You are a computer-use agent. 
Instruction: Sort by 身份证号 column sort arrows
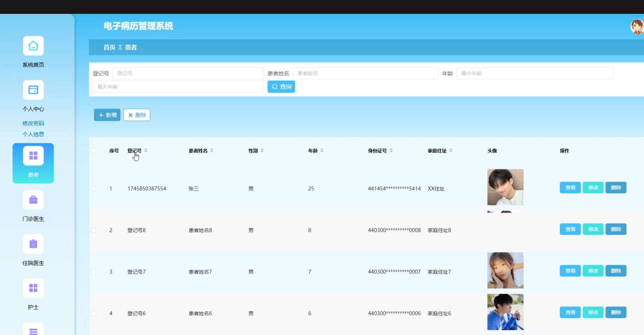tap(391, 151)
